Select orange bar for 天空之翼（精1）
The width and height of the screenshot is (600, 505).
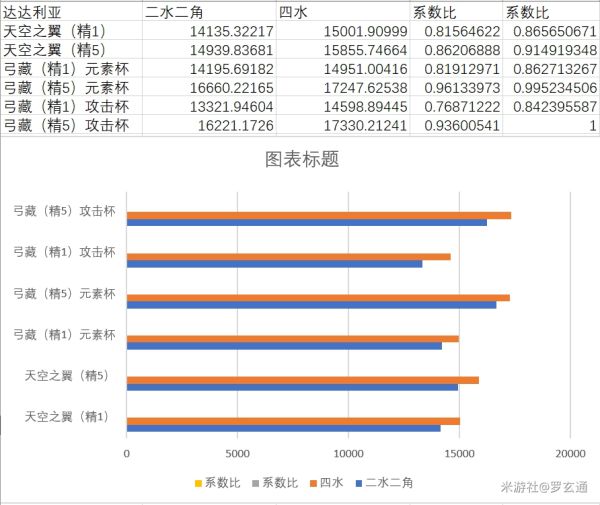pyautogui.click(x=293, y=421)
